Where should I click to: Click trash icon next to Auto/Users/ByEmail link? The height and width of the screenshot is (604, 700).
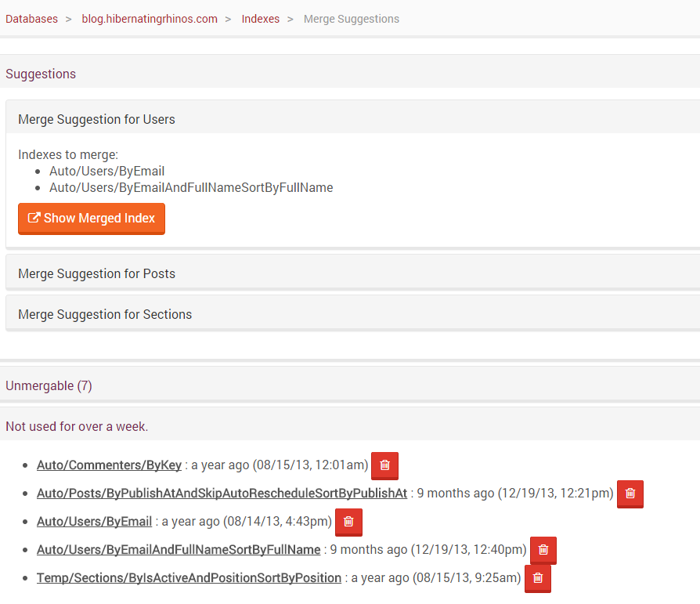tap(348, 522)
